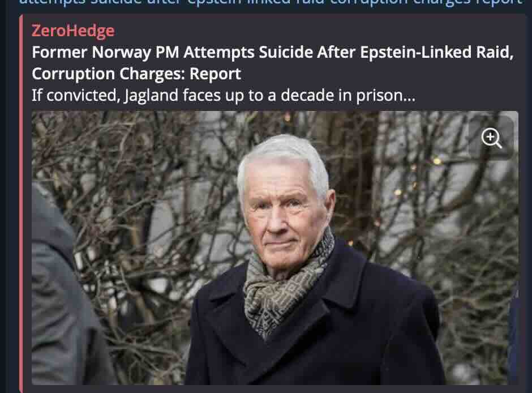This screenshot has width=532, height=393.
Task: Open the ZeroHedge source name link
Action: coord(73,31)
